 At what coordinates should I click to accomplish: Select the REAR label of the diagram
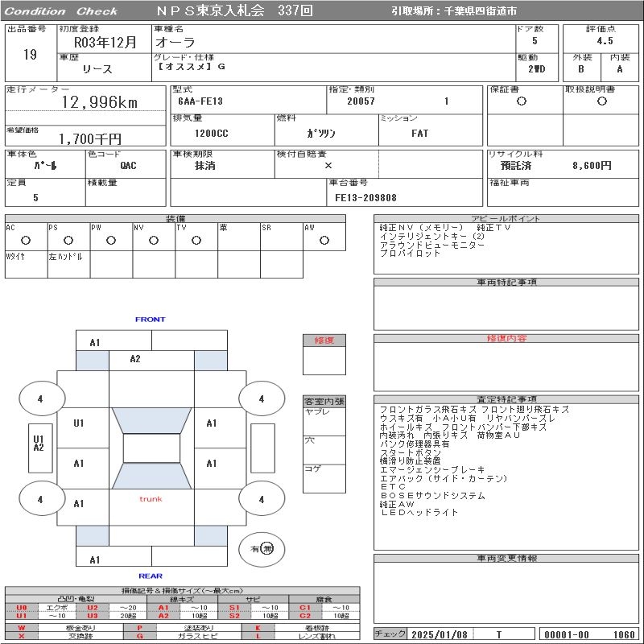pyautogui.click(x=151, y=576)
